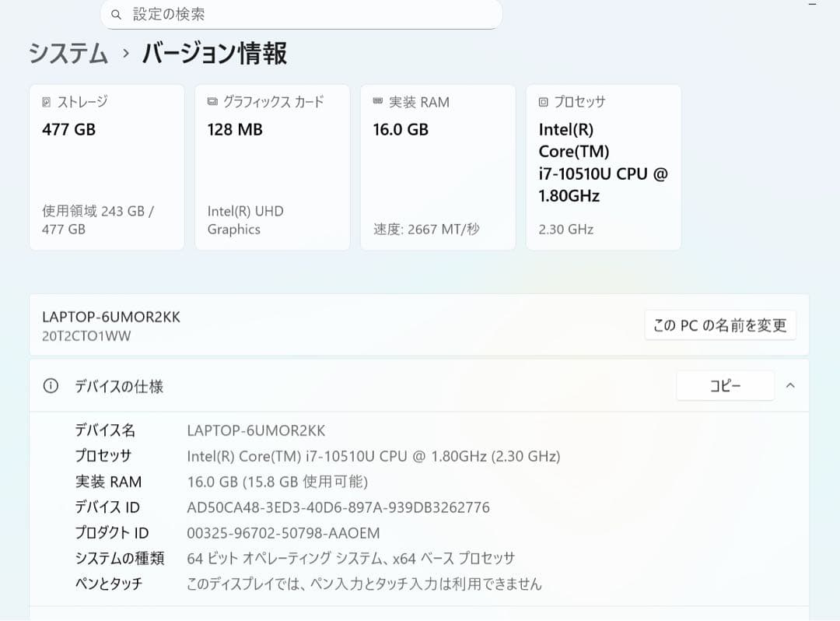Collapse the デバイスの仕様 section chevron

tap(790, 385)
